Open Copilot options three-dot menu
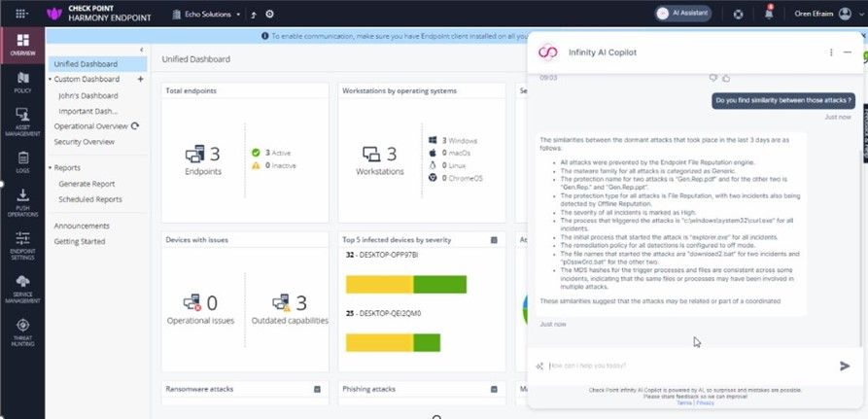The width and height of the screenshot is (868, 419). [831, 52]
